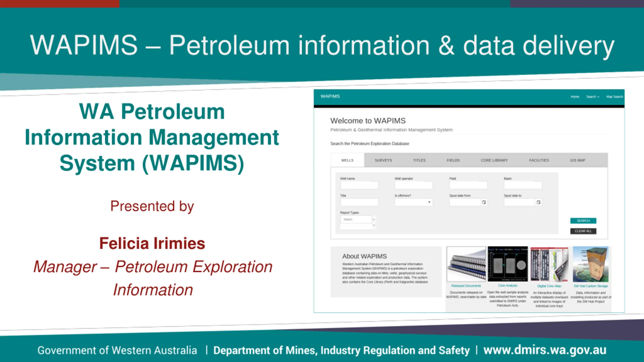Click the Welcome to WAPIMS heading
644x362 pixels.
pyautogui.click(x=368, y=121)
